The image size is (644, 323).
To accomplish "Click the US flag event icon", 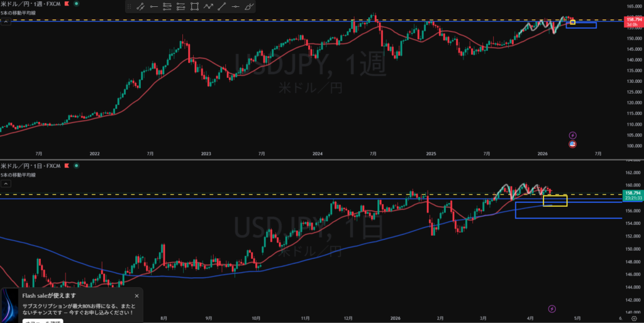I will pyautogui.click(x=572, y=144).
